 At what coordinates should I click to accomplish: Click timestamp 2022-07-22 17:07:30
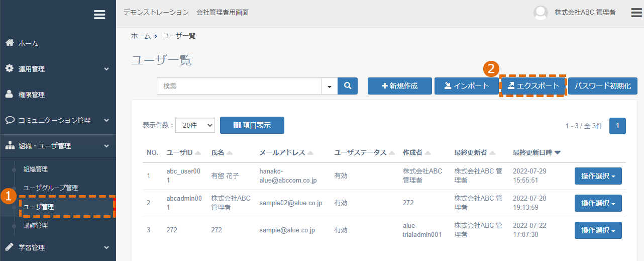pyautogui.click(x=529, y=230)
